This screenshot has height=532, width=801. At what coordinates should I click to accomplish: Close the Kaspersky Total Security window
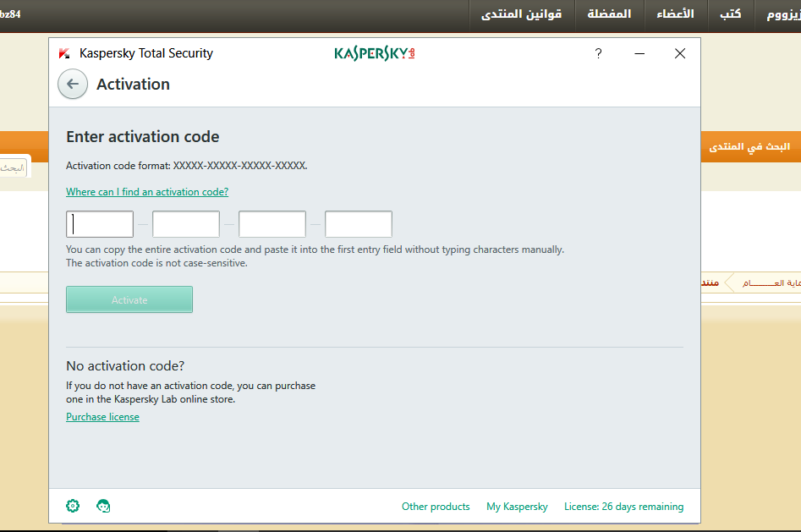(679, 53)
